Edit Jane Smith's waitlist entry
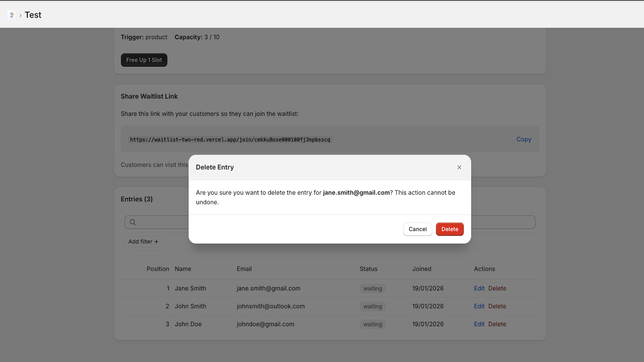Viewport: 644px width, 362px height. (x=479, y=288)
